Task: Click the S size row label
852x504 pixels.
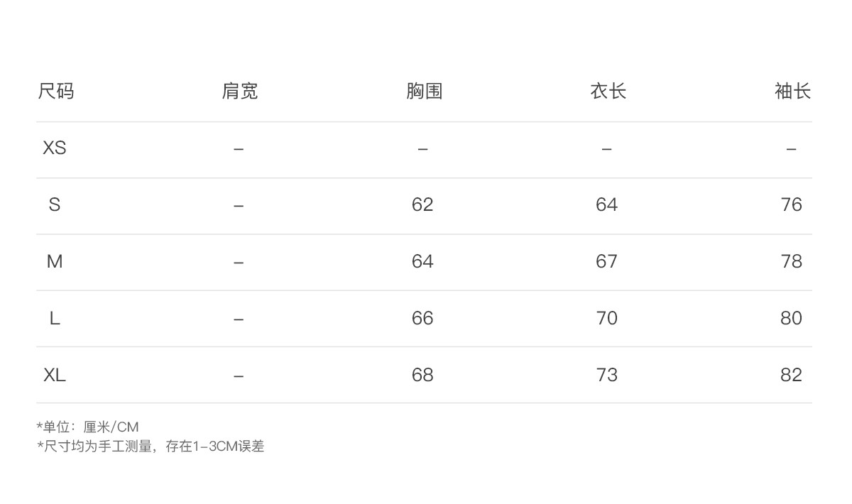Action: point(55,205)
